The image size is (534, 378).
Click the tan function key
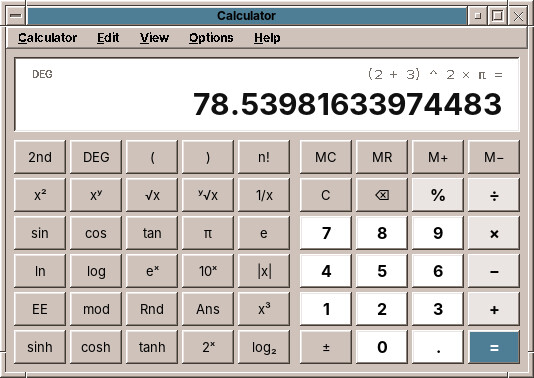pyautogui.click(x=152, y=233)
